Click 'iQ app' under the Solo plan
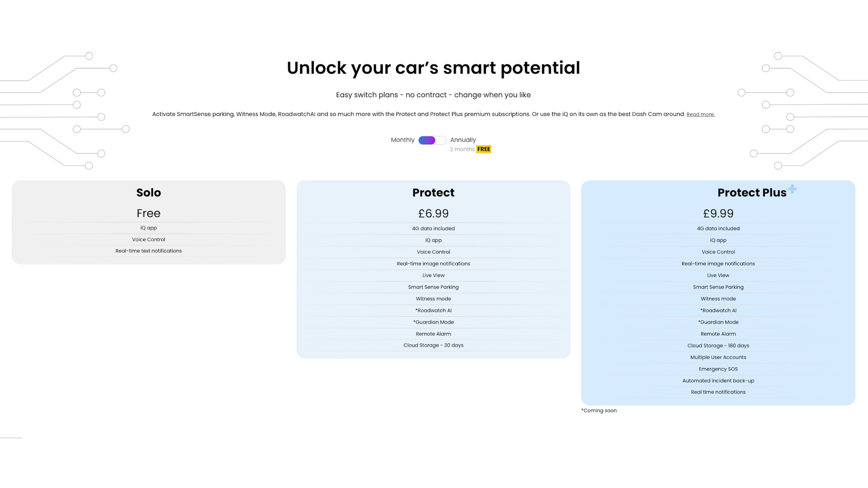 pos(148,227)
